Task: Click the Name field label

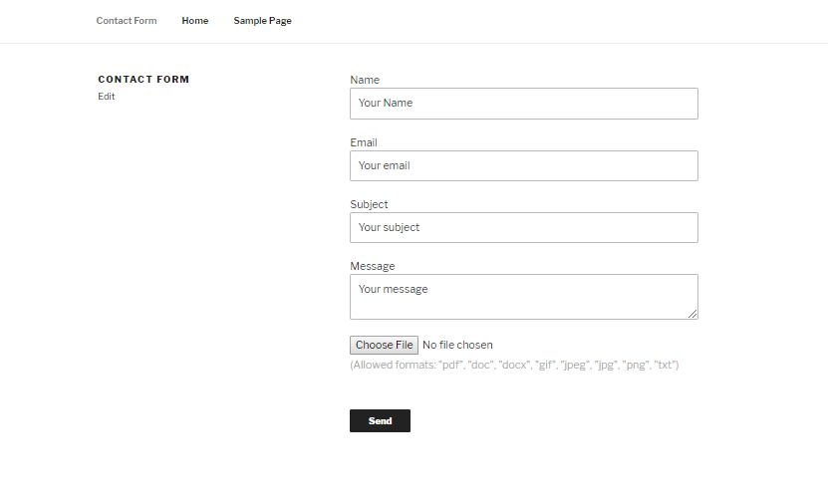Action: [x=365, y=80]
